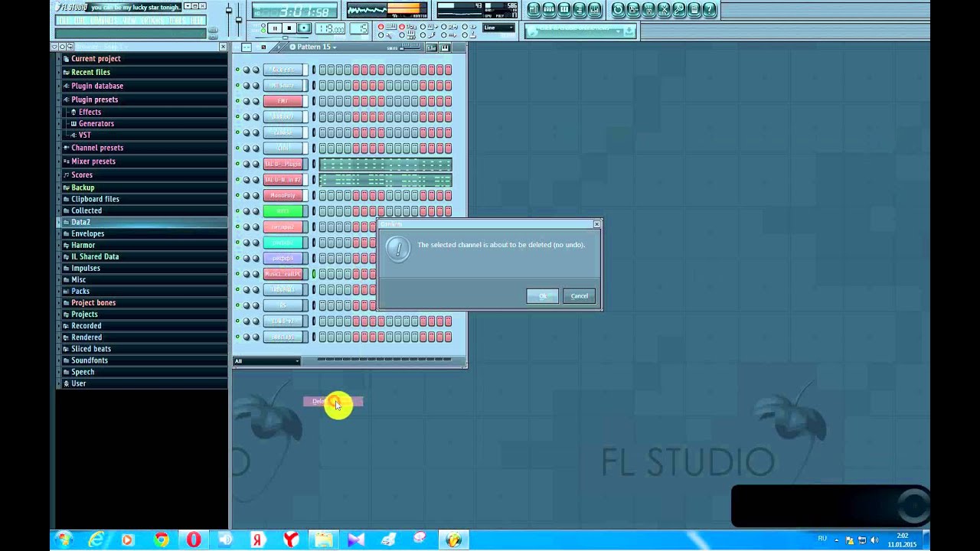
Task: Open the OPTIONS menu
Action: [x=153, y=21]
